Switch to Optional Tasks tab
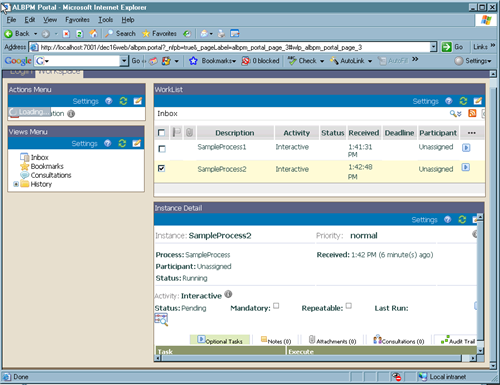The width and height of the screenshot is (500, 385). (x=220, y=340)
